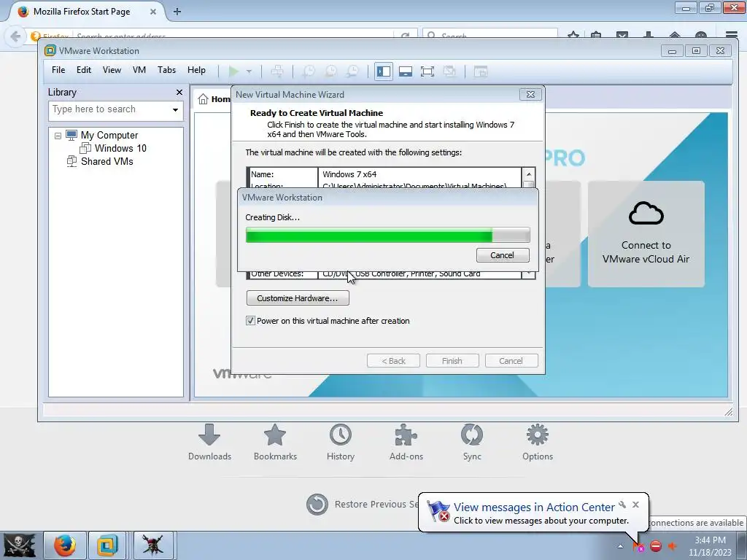Viewport: 747px width, 560px height.
Task: Select Shared VMs in the Library
Action: tap(107, 161)
